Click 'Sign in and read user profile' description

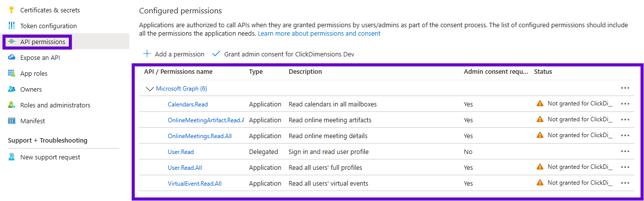pyautogui.click(x=329, y=152)
